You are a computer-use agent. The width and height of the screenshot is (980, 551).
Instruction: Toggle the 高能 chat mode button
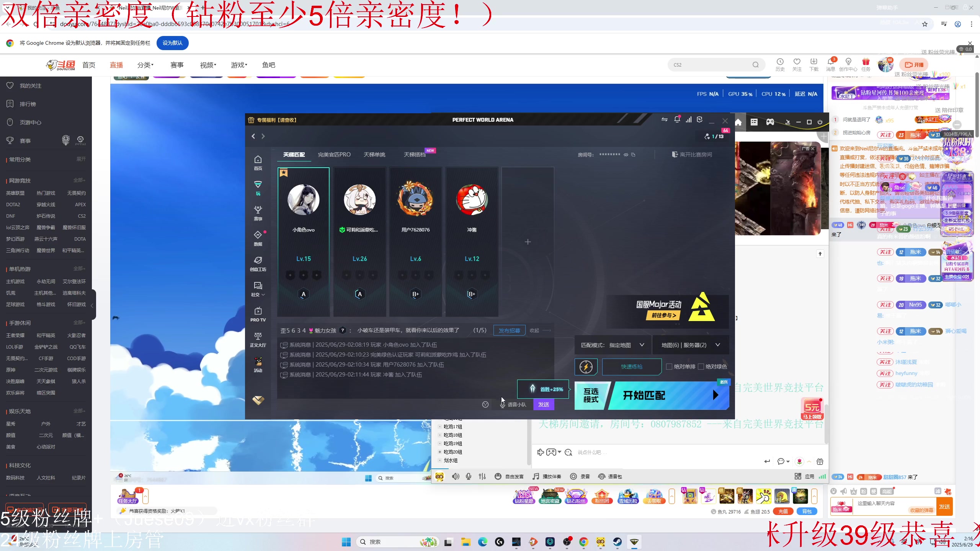(887, 491)
